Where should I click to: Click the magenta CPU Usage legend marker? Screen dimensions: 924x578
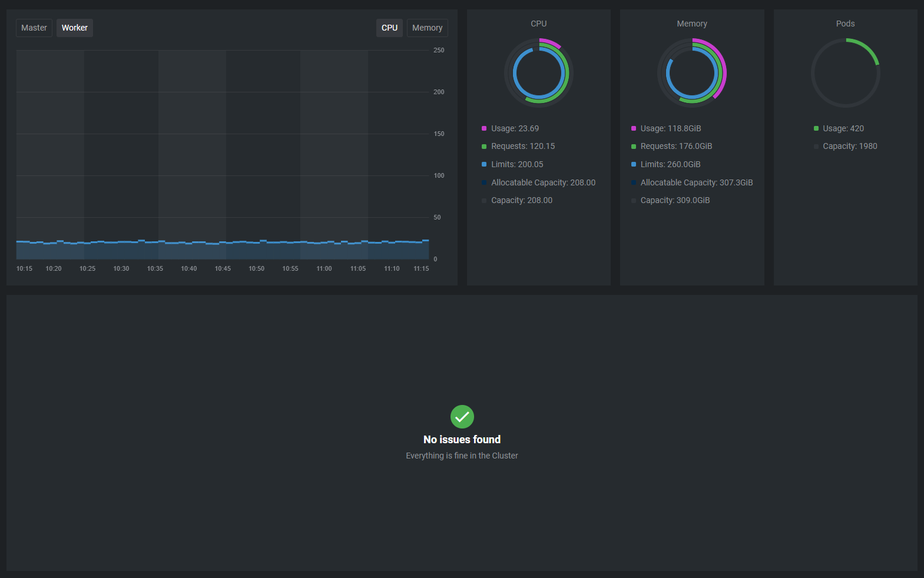coord(484,128)
